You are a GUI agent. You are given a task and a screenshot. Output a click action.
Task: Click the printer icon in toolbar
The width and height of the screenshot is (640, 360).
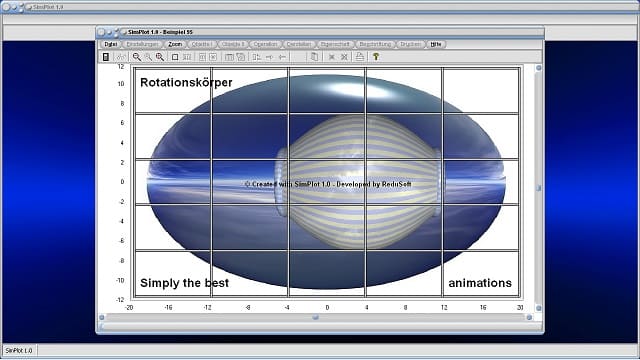point(360,57)
